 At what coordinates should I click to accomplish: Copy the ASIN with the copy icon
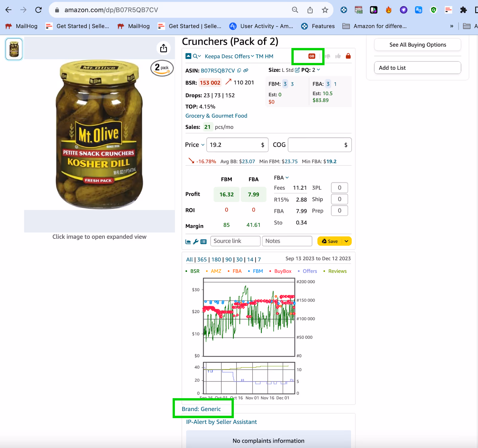tap(239, 70)
